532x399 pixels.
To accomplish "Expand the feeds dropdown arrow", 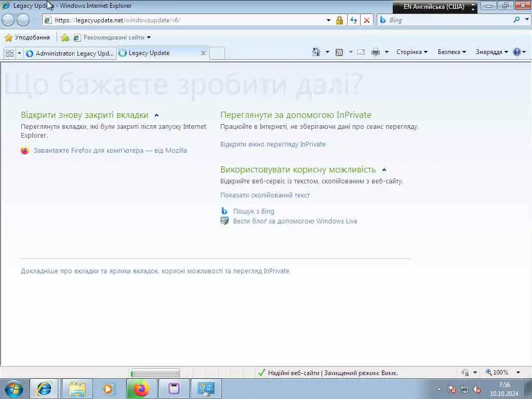I will pyautogui.click(x=351, y=52).
